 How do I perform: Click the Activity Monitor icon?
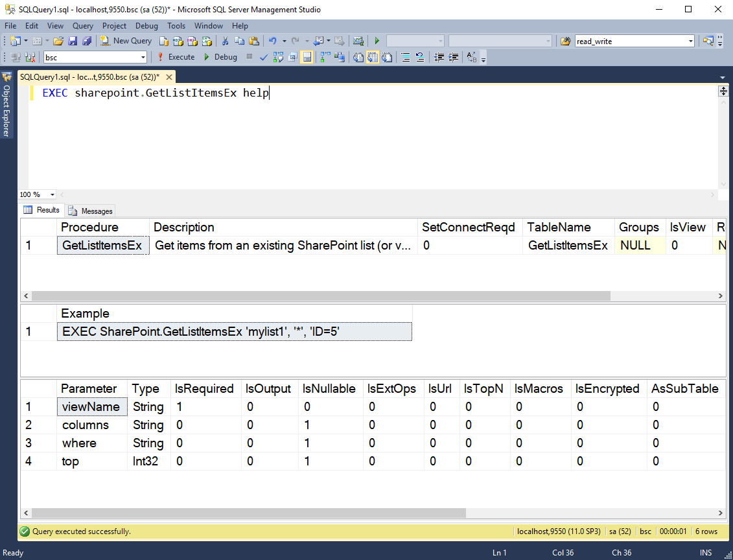[x=358, y=41]
